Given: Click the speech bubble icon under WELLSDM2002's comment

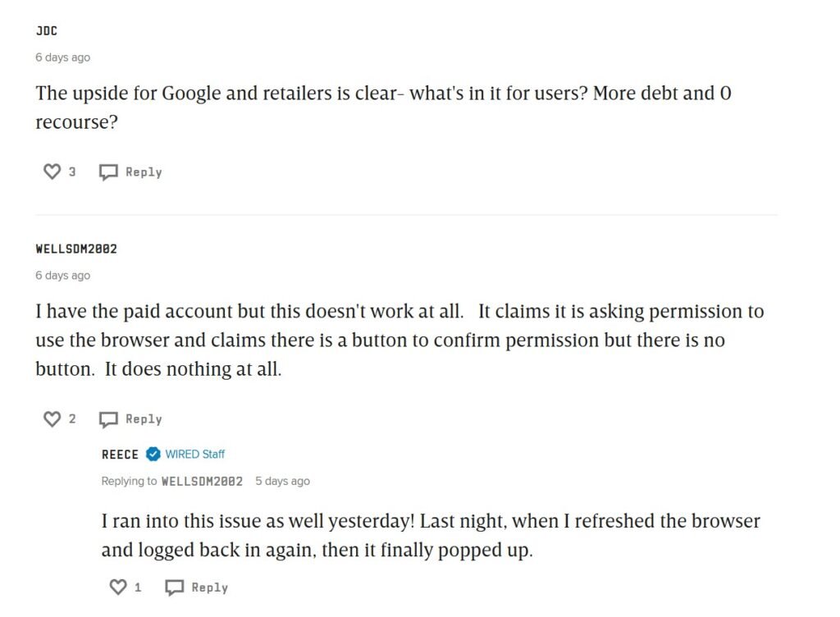Looking at the screenshot, I should pos(108,419).
